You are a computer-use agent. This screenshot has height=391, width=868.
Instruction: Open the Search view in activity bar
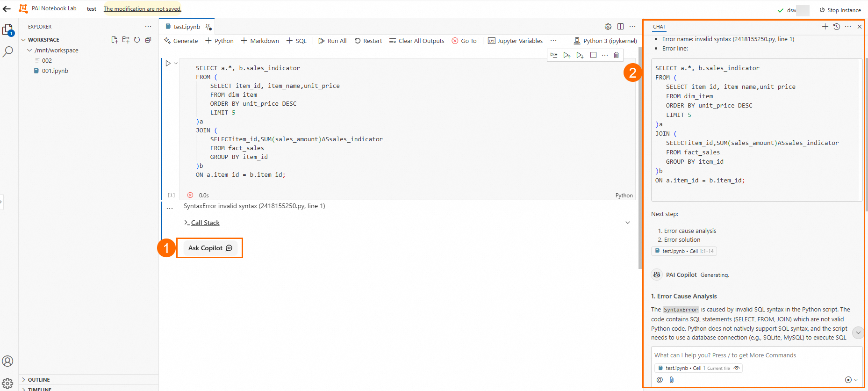8,52
